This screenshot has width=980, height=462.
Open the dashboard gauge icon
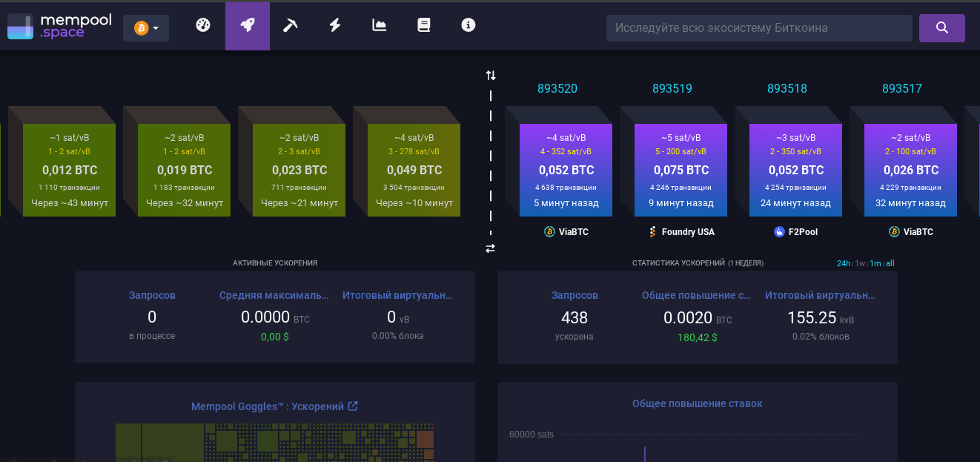[x=203, y=25]
